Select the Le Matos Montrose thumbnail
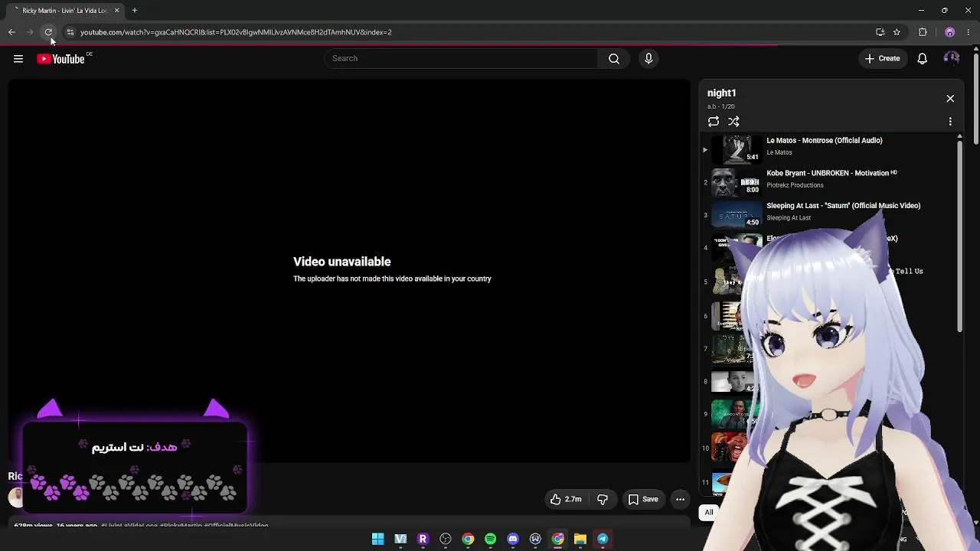 [737, 150]
